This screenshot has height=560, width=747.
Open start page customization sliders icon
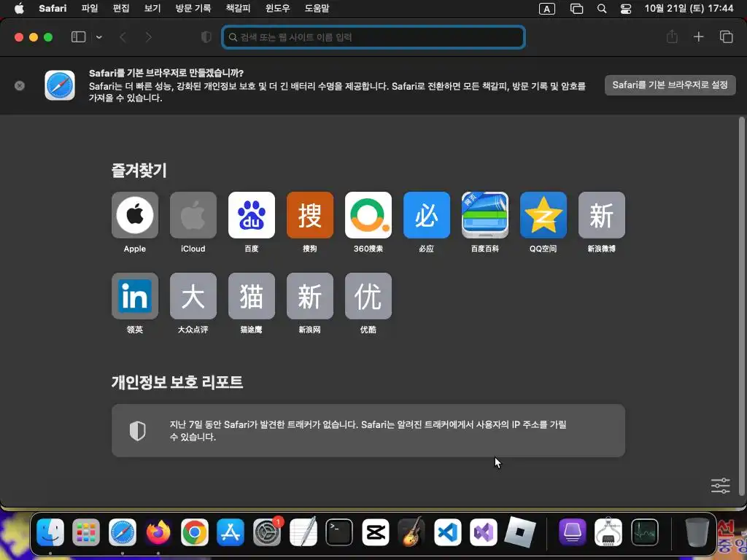[x=720, y=486]
